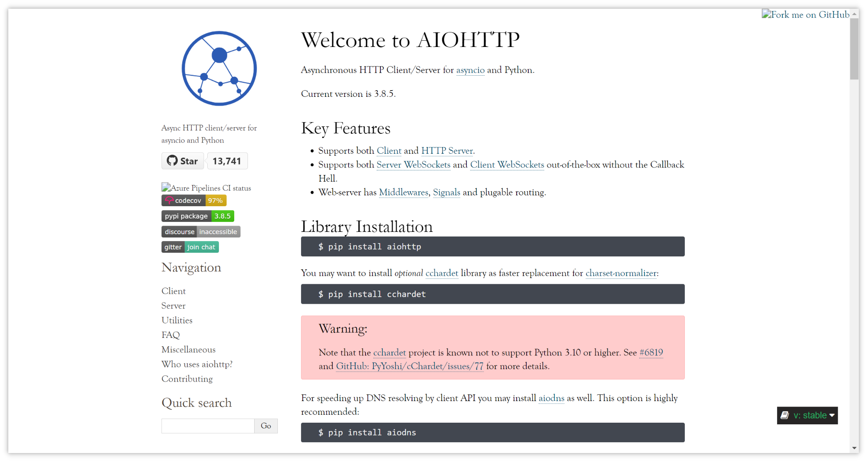Viewport: 868px width, 463px height.
Task: Click the 'pip install cchardet' code block
Action: (x=493, y=294)
